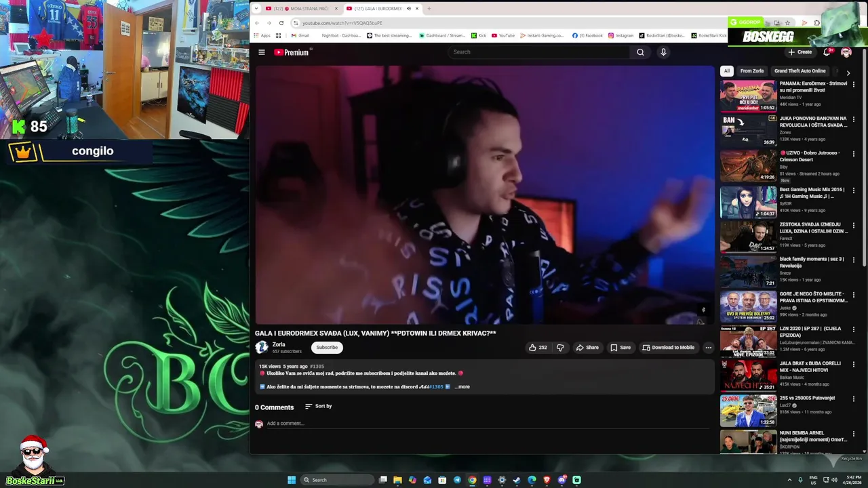
Task: Reload the browser page
Action: (x=281, y=23)
